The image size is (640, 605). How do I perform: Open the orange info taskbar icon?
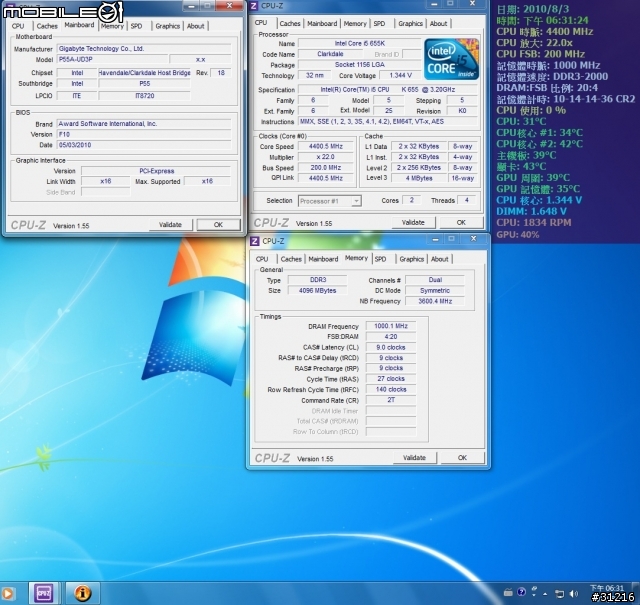click(82, 593)
